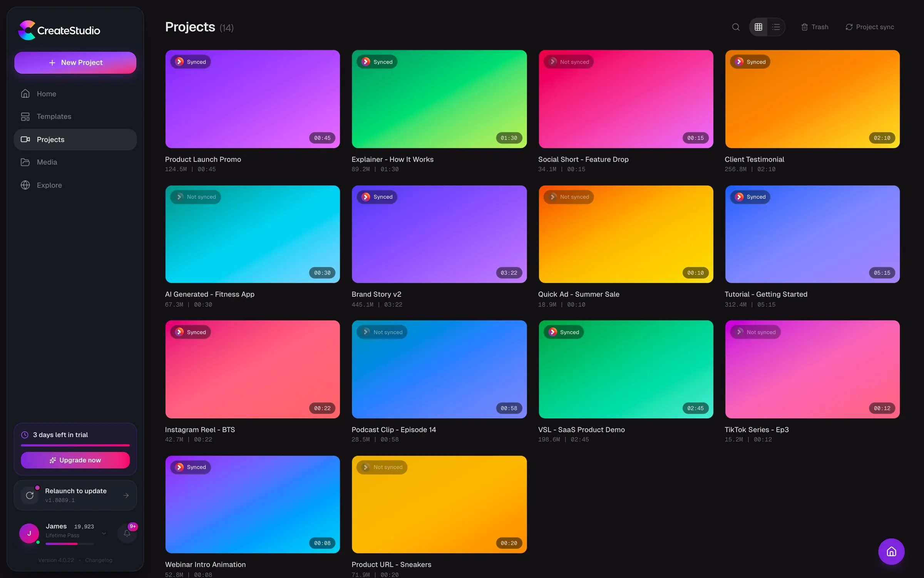The width and height of the screenshot is (924, 578).
Task: Click Not synced badge on Podcast Clip
Action: [382, 332]
